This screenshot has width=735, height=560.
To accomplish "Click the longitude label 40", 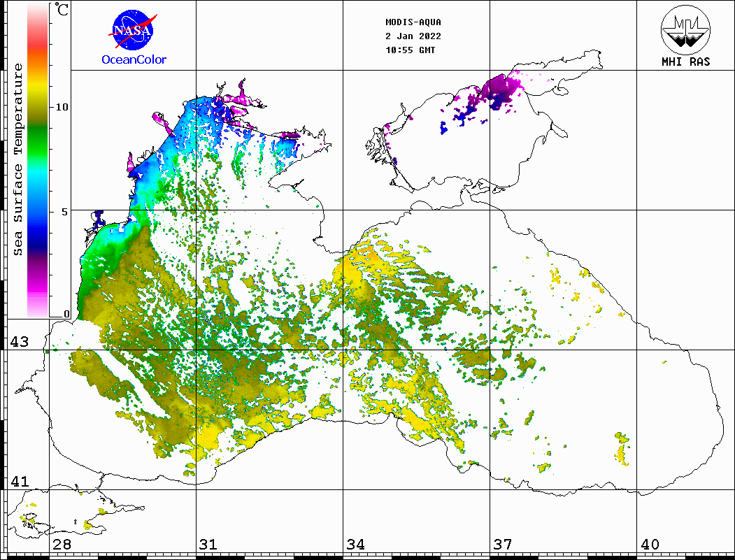I will click(650, 544).
